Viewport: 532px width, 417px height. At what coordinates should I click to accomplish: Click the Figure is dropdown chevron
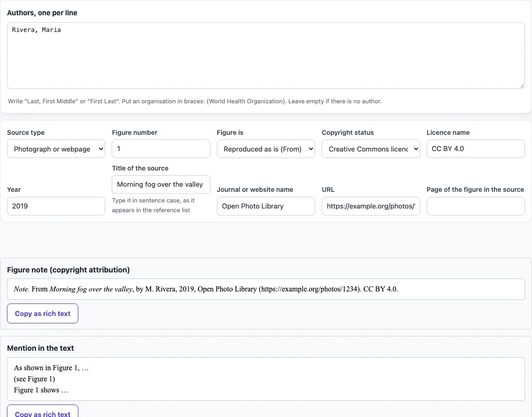pos(311,149)
